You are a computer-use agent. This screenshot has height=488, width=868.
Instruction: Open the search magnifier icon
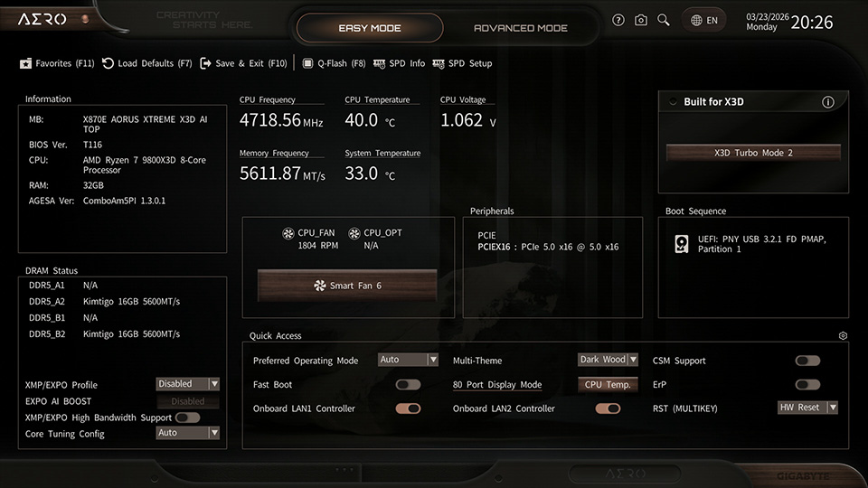tap(664, 20)
